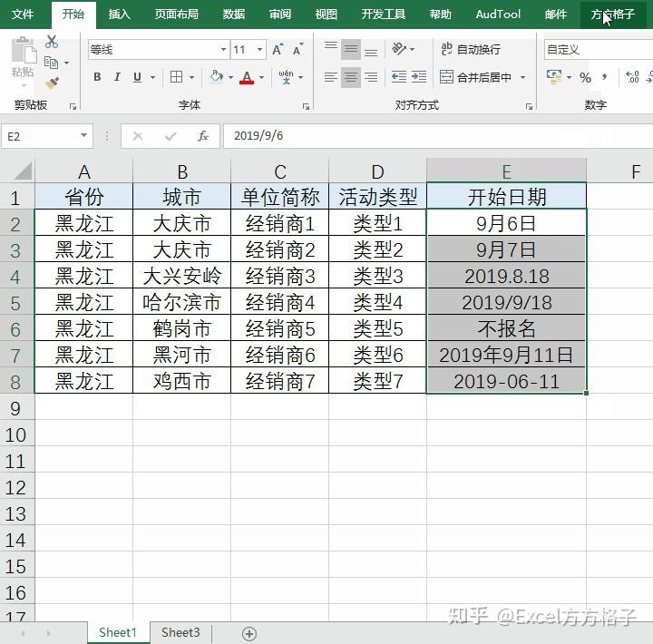Screen dimensions: 653x644
Task: Click the increase decimal icon
Action: (x=632, y=77)
